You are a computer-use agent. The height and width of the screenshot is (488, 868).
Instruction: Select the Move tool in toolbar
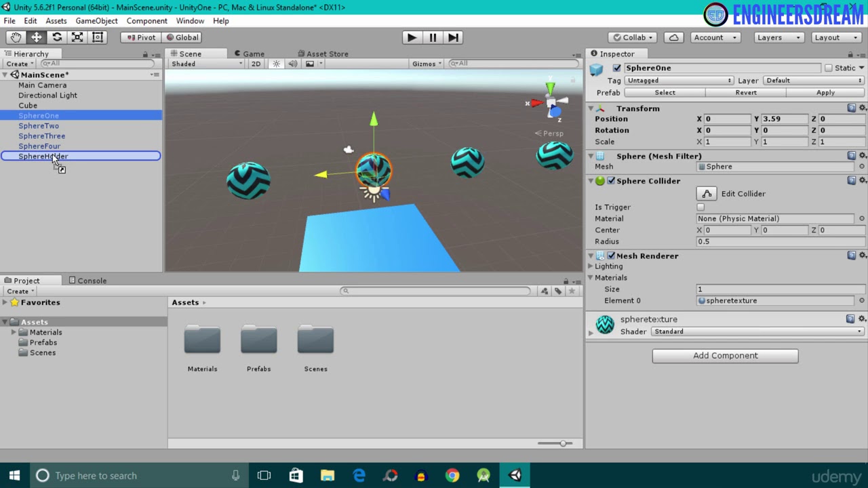[x=36, y=37]
